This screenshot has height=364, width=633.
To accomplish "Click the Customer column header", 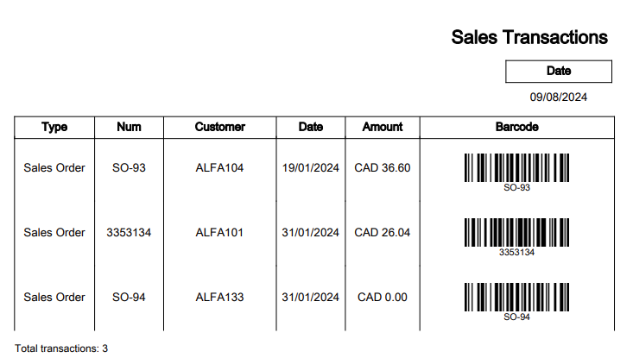I will point(219,127).
